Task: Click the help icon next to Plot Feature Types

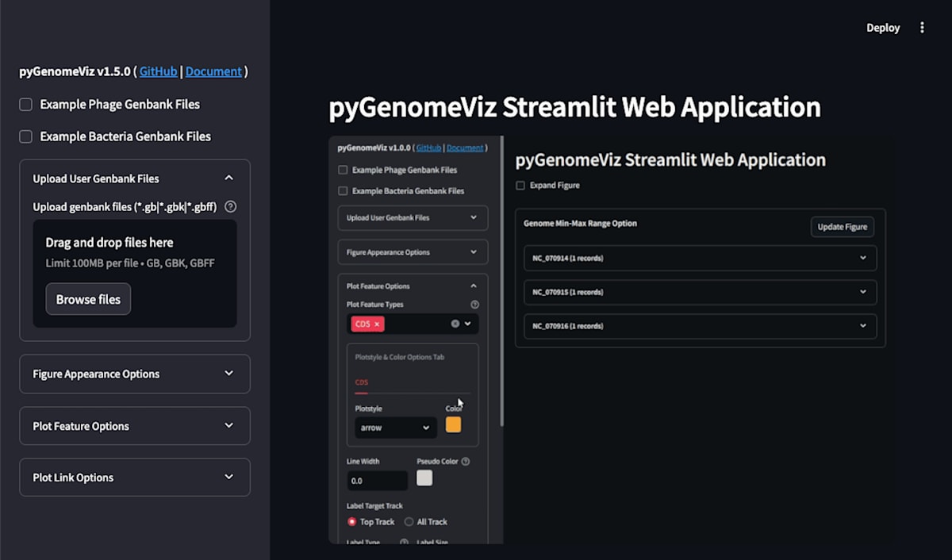Action: [x=474, y=305]
